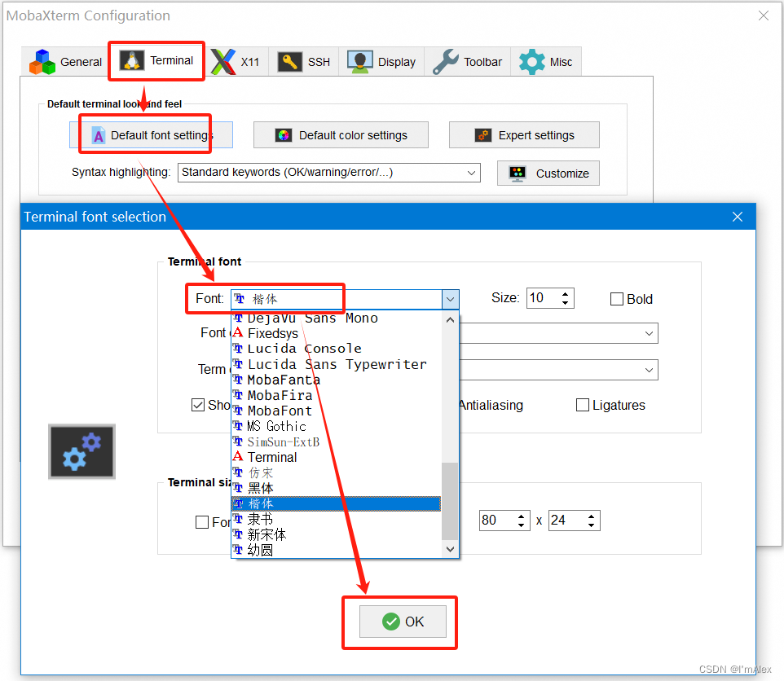This screenshot has height=681, width=784.
Task: Choose Terminal font from list
Action: click(x=337, y=457)
